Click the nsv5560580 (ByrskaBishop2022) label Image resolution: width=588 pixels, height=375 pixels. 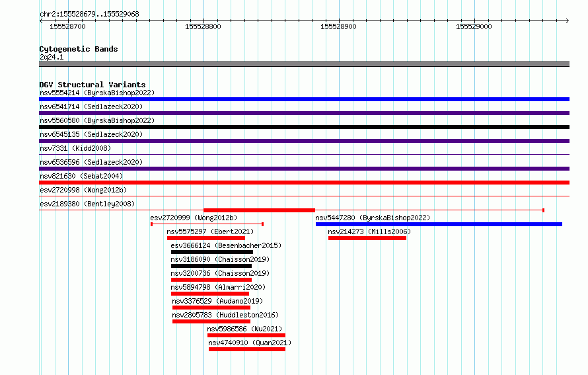click(x=97, y=120)
